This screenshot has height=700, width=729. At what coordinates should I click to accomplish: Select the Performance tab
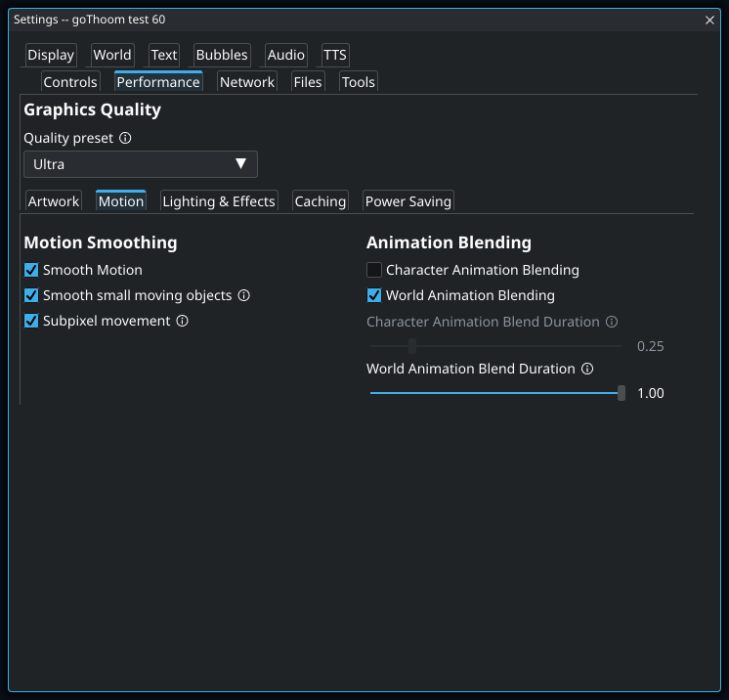pyautogui.click(x=158, y=82)
